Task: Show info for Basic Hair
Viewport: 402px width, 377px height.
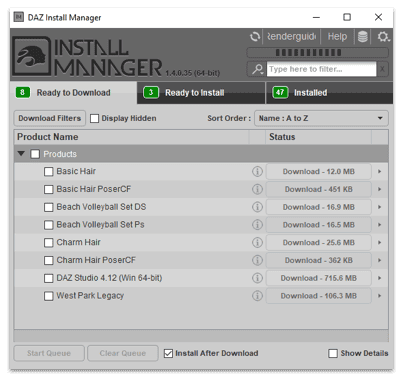Action: coord(257,171)
